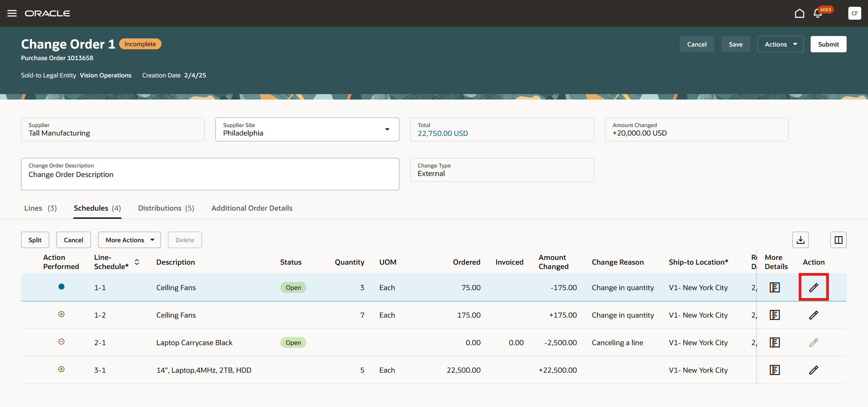Open the column chooser icon
This screenshot has width=868, height=407.
point(838,240)
